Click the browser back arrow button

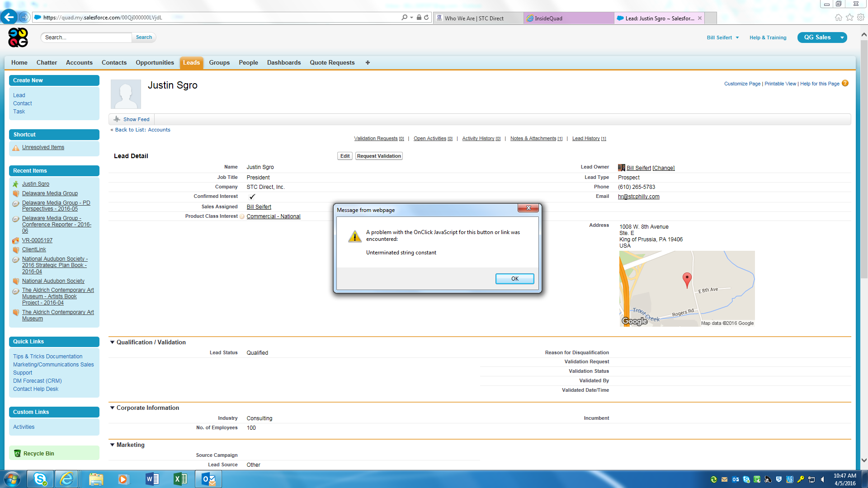9,18
